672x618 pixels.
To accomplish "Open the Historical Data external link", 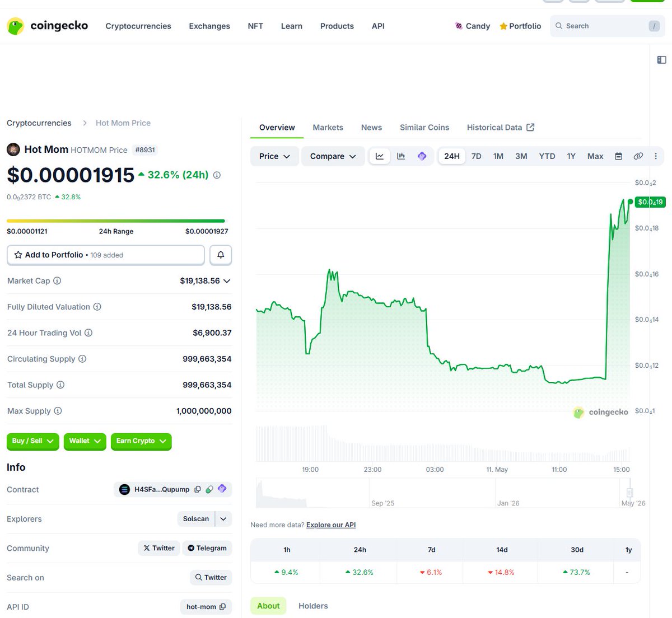I will (x=501, y=128).
